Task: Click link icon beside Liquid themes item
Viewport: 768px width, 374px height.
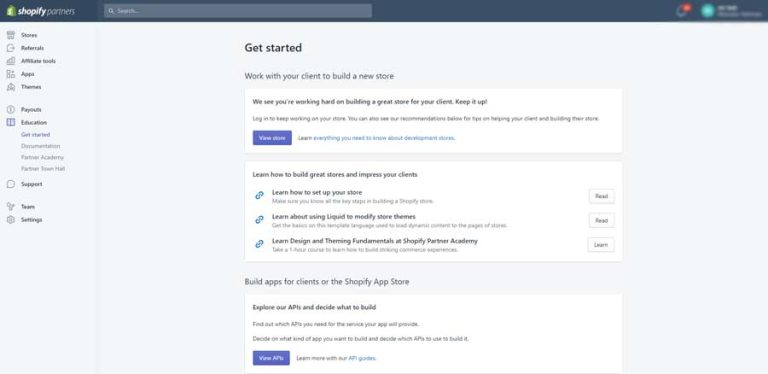Action: (x=260, y=220)
